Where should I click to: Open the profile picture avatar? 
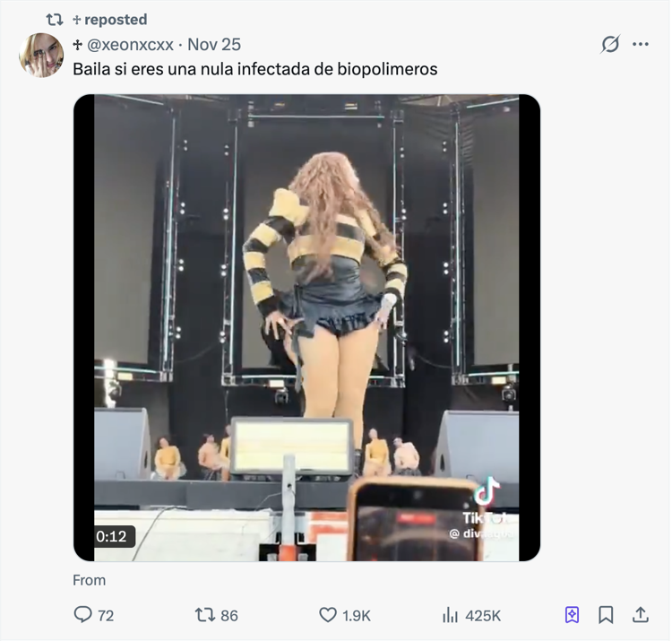click(x=41, y=56)
